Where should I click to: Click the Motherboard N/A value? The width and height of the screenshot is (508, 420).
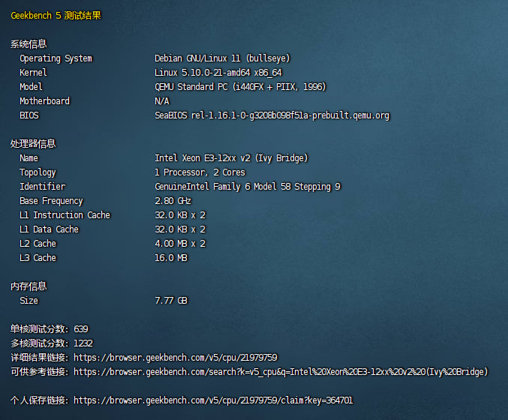click(161, 101)
